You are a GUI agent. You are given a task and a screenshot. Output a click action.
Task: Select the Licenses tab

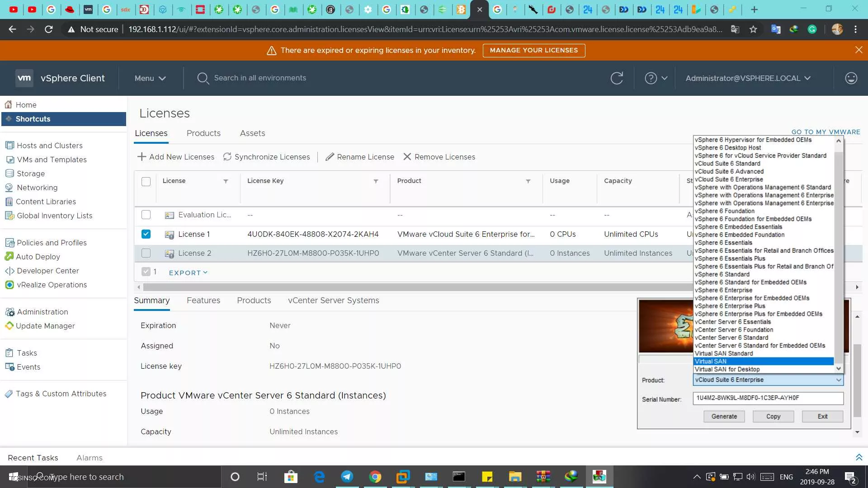tap(151, 133)
